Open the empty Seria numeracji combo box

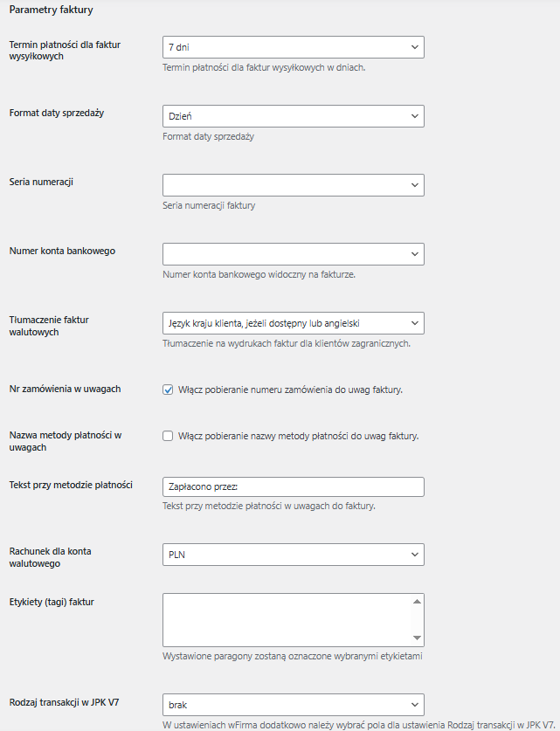click(x=293, y=185)
